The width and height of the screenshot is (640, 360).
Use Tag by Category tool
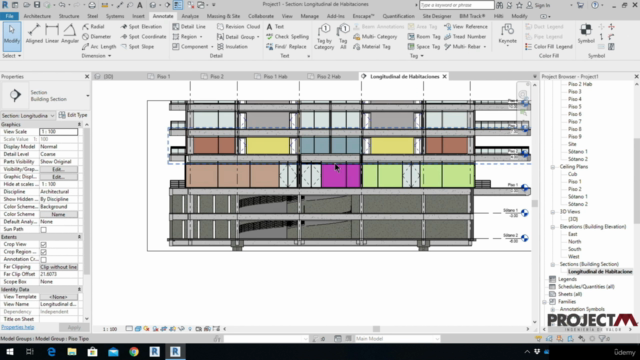click(x=324, y=37)
